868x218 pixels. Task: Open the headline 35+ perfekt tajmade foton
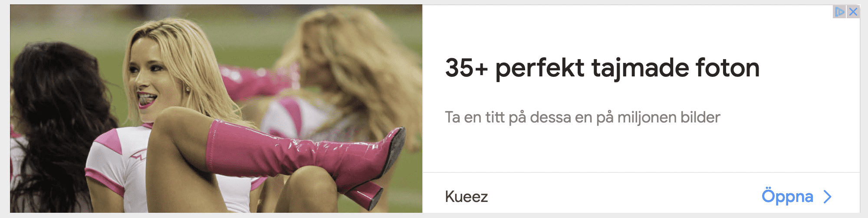pyautogui.click(x=602, y=68)
